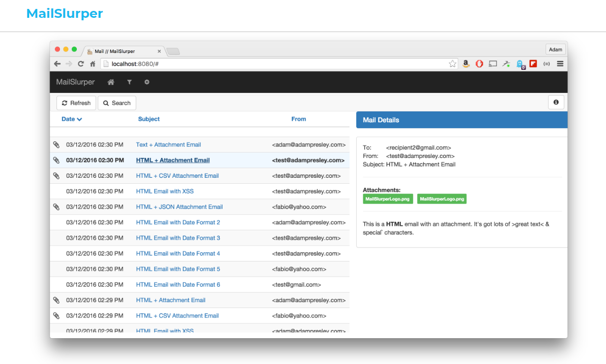Click the info icon button at right

556,102
